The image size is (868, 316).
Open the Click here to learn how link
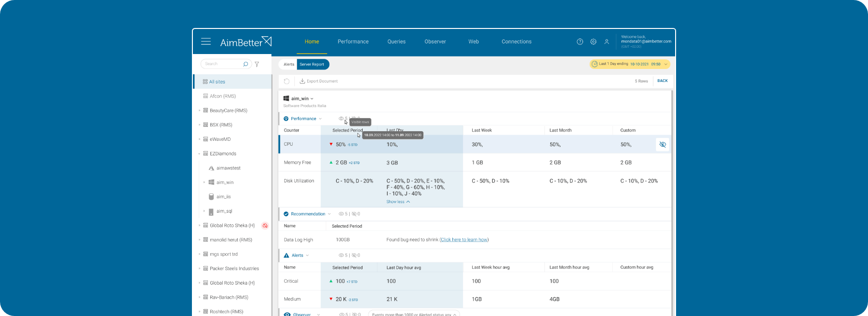464,240
